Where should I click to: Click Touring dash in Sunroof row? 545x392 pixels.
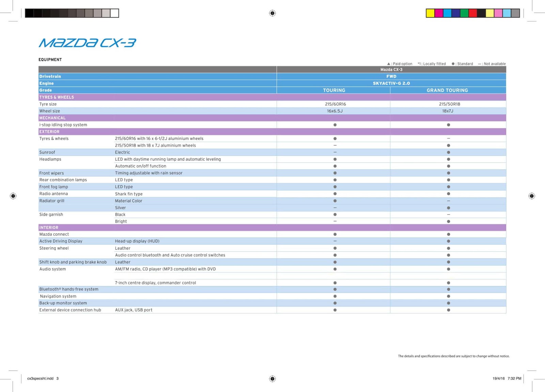(335, 152)
